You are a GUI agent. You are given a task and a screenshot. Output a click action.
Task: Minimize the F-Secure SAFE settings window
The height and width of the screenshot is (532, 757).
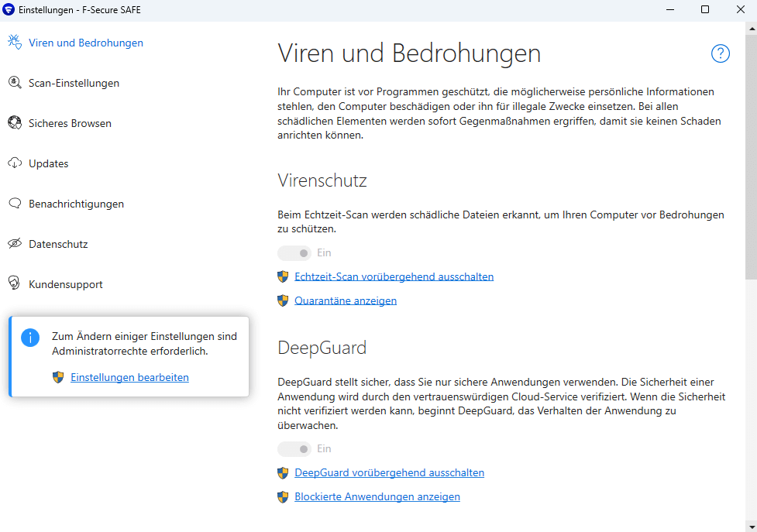point(670,9)
